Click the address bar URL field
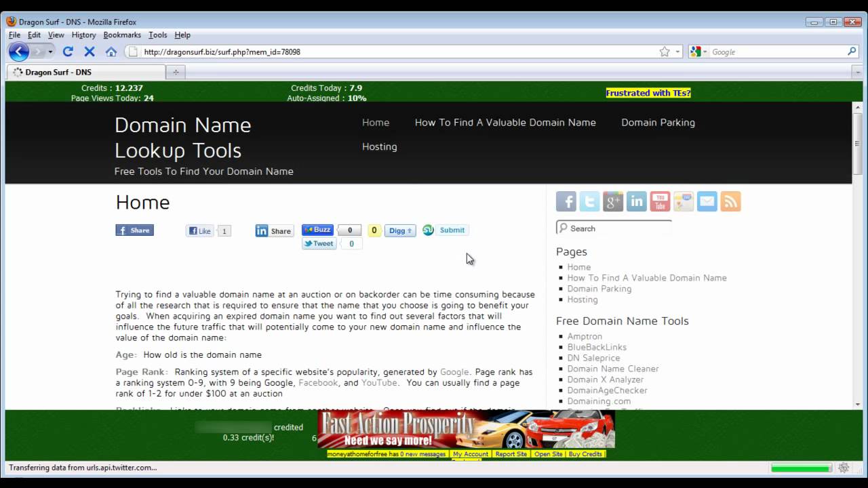 (399, 52)
